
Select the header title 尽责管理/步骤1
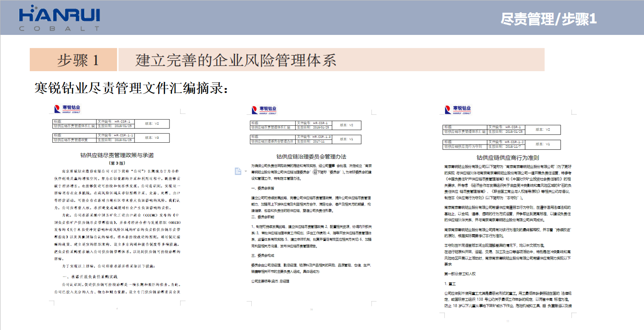(548, 19)
